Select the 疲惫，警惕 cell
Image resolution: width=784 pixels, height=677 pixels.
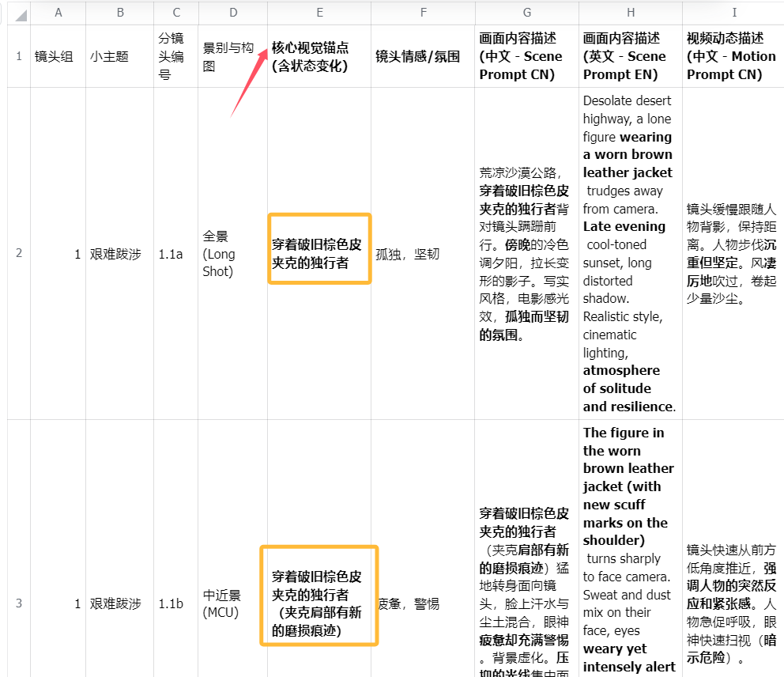pos(423,603)
